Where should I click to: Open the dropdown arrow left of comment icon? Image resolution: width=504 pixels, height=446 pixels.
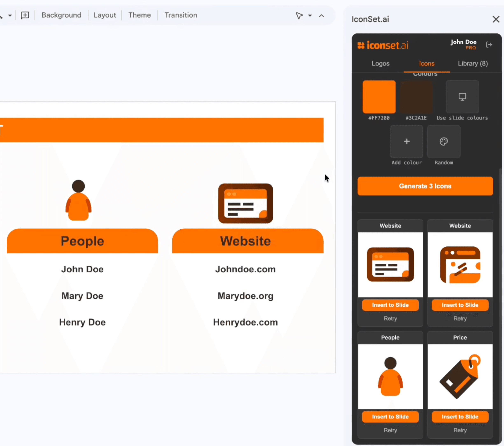click(10, 15)
